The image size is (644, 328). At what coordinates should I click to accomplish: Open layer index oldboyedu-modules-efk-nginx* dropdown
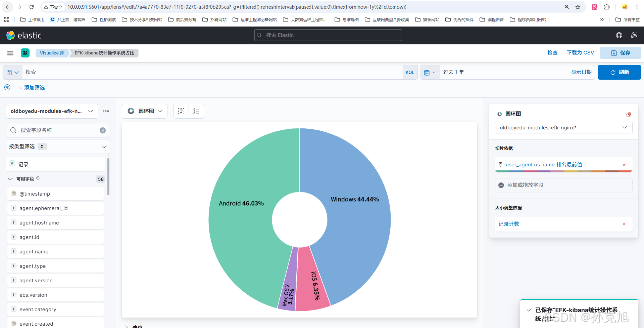point(564,128)
